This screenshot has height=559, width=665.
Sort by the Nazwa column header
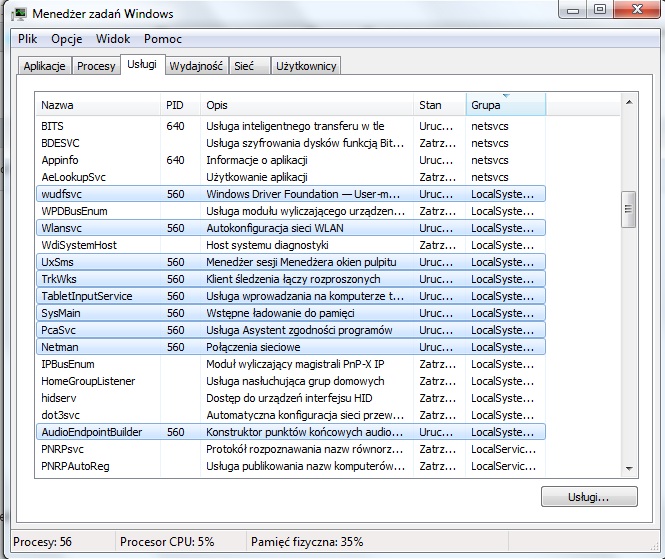pos(98,105)
